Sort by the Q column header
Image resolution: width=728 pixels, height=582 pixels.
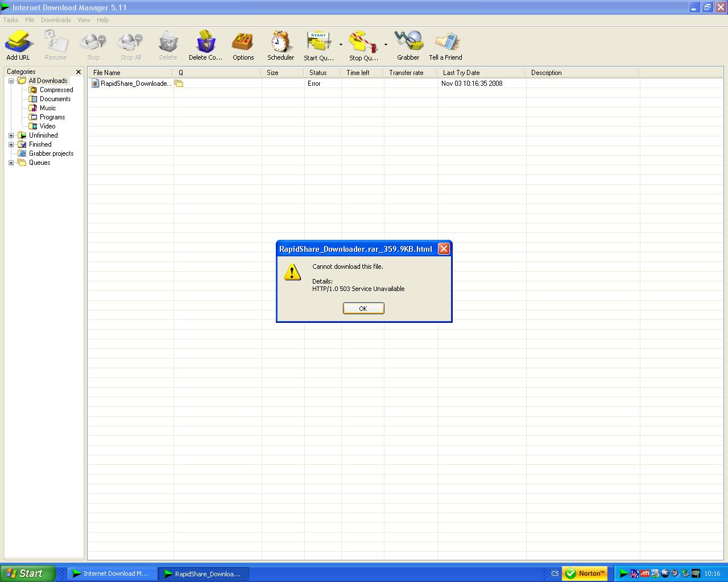click(x=217, y=73)
